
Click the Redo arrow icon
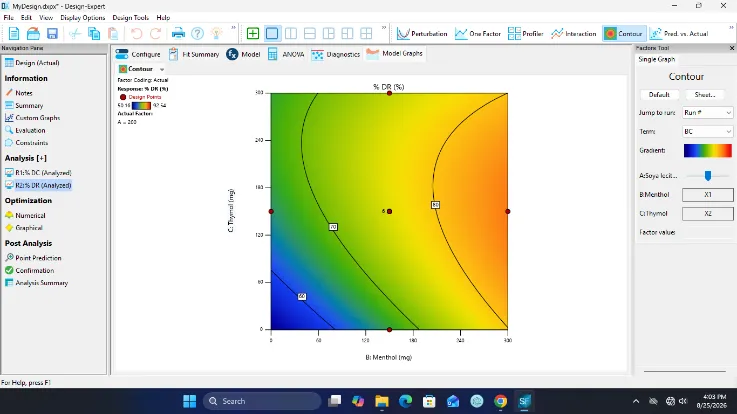click(156, 33)
